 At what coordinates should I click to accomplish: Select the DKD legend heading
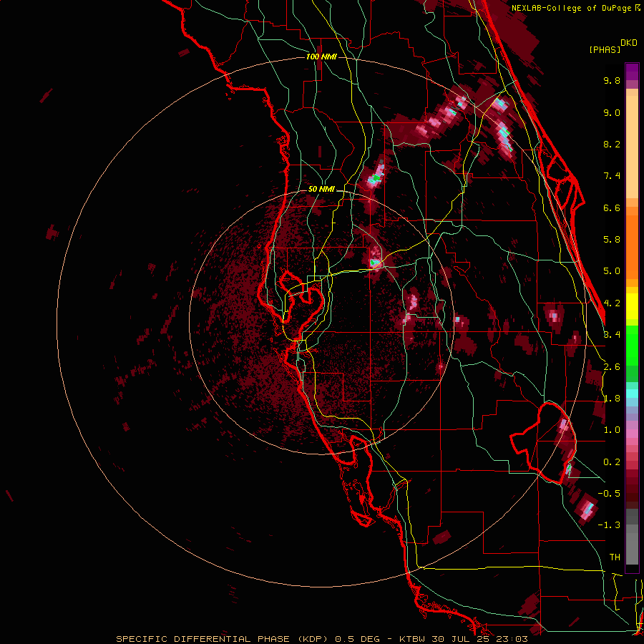click(x=629, y=43)
